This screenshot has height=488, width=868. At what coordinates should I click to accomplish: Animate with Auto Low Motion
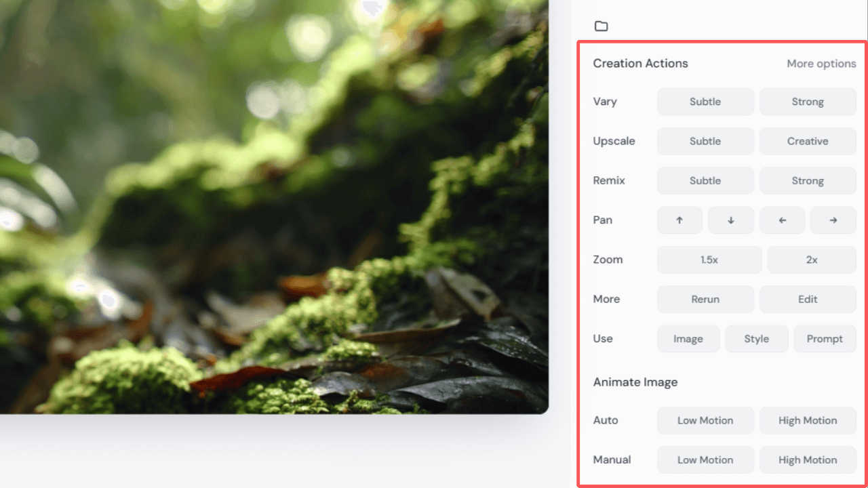pyautogui.click(x=705, y=420)
